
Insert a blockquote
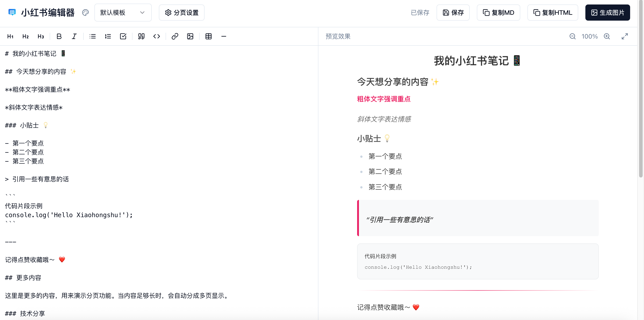(x=141, y=37)
